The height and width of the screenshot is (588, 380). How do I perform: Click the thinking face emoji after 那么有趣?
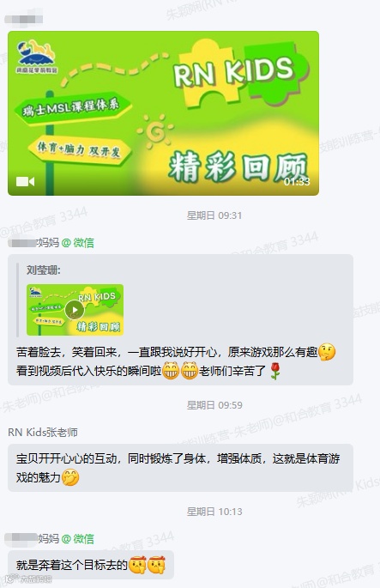(x=327, y=352)
